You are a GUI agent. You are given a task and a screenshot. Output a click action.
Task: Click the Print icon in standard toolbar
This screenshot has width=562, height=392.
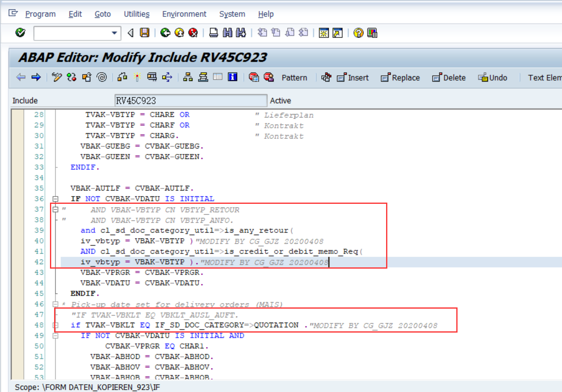[x=213, y=33]
